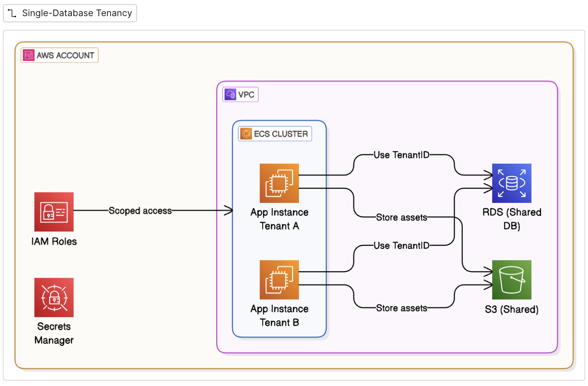This screenshot has height=386, width=588.
Task: Click the RDS (Shared DB) caption
Action: coord(512,219)
